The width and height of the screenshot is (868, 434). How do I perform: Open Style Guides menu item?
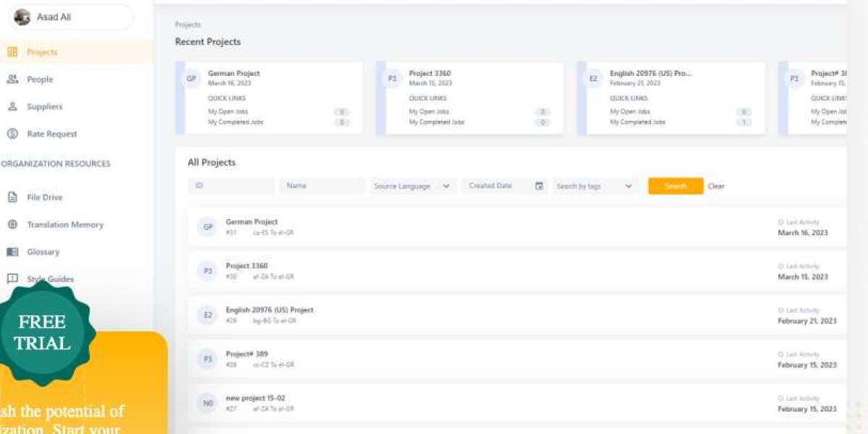[x=50, y=279]
